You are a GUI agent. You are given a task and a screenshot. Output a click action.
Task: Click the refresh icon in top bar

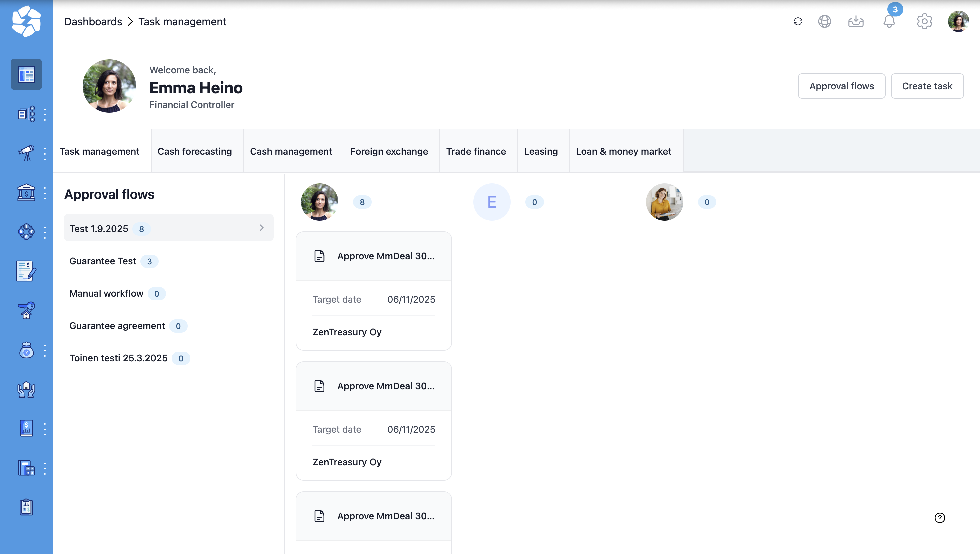[798, 21]
